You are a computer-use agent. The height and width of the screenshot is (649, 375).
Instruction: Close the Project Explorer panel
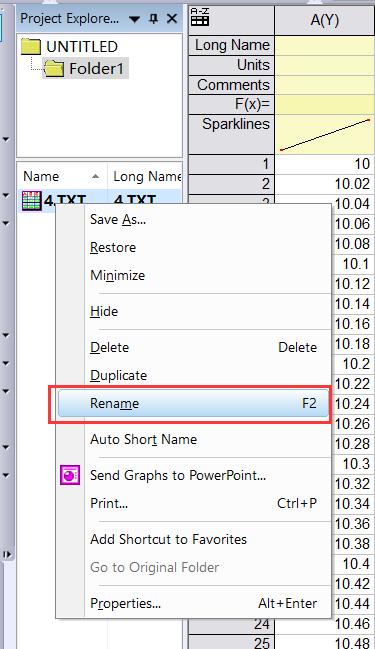coord(171,19)
